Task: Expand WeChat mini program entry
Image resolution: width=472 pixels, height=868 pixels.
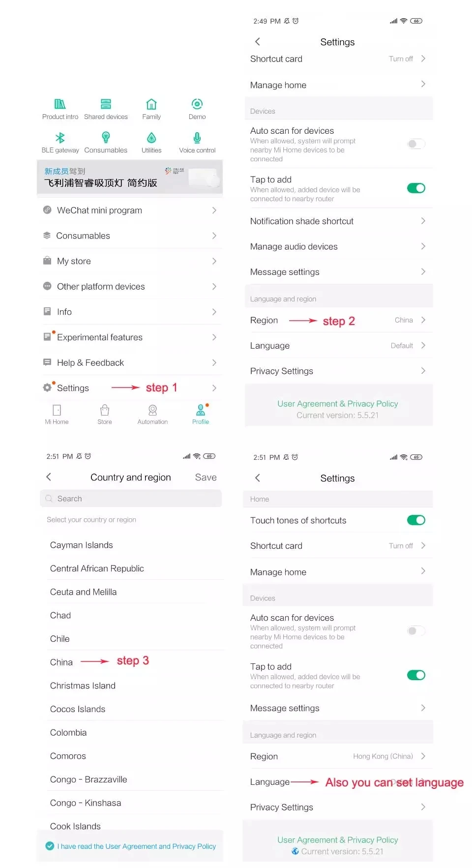Action: (130, 210)
